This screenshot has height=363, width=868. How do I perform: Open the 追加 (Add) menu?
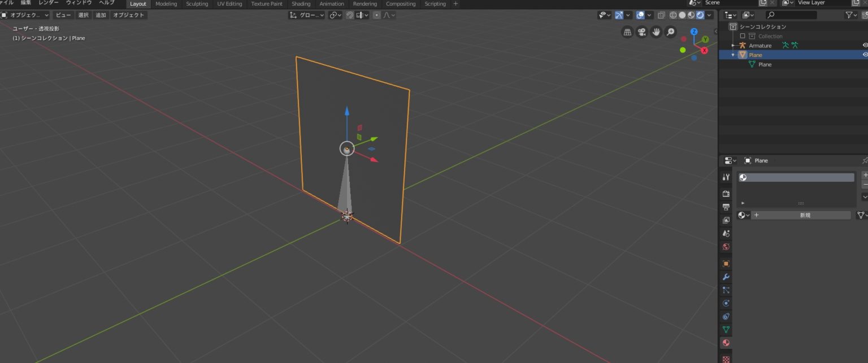(101, 15)
